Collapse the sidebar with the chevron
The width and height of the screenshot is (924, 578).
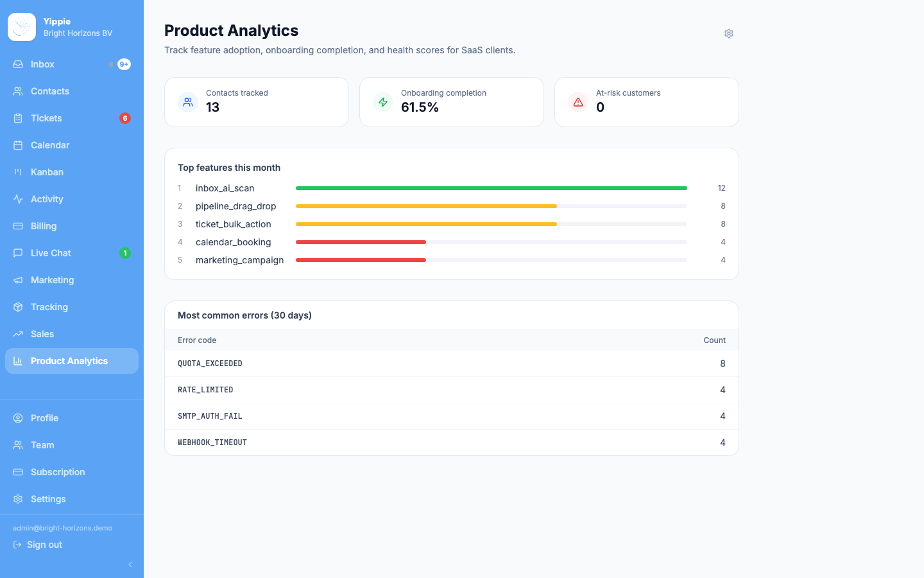pyautogui.click(x=130, y=565)
